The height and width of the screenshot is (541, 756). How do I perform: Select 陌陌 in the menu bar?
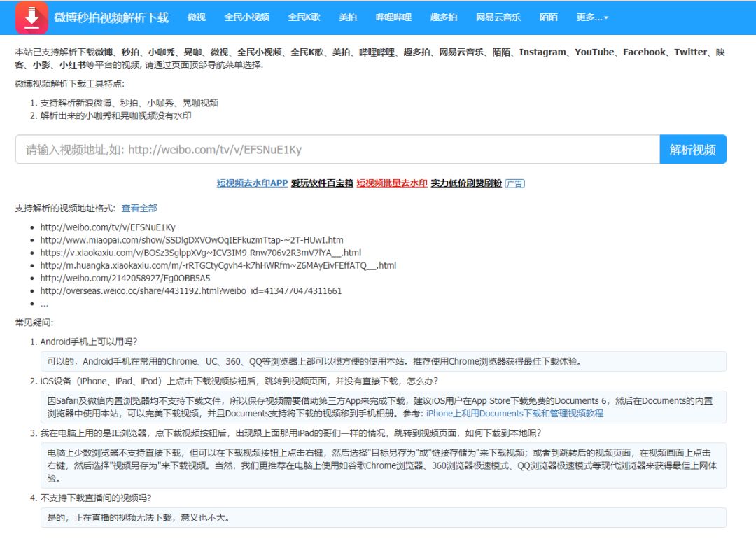[549, 17]
